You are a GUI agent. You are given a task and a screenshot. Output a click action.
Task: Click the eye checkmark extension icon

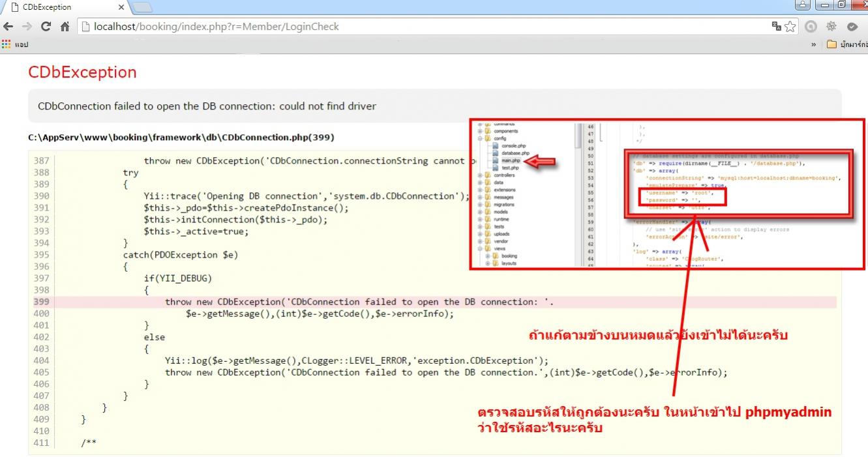[x=852, y=27]
